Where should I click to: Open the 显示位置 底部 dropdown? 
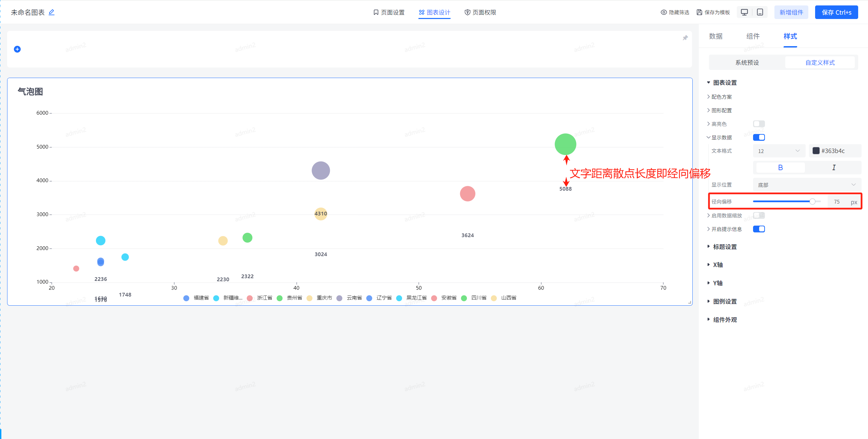point(807,185)
